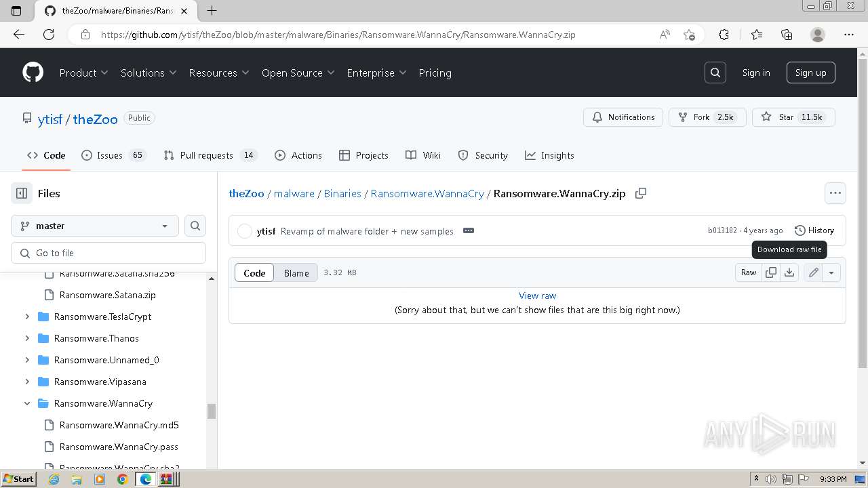Screen dimensions: 868x488
Task: Open Solutions dropdown menu
Action: point(149,73)
